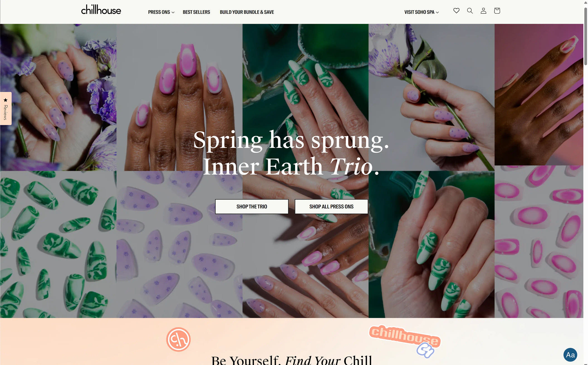The width and height of the screenshot is (588, 365).
Task: Expand the Visit Soho Spa dropdown
Action: [422, 12]
